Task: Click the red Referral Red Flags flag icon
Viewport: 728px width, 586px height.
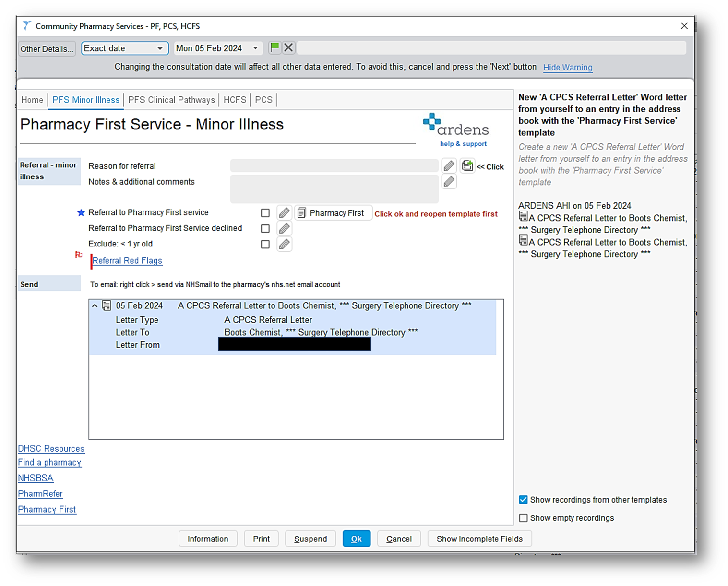Action: pyautogui.click(x=79, y=255)
